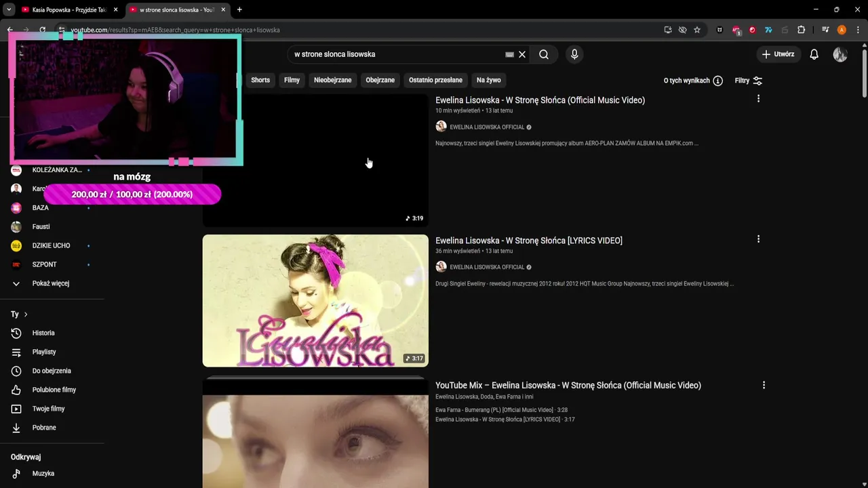Image resolution: width=868 pixels, height=488 pixels.
Task: Select the Na żywo filter chip
Action: (489, 80)
